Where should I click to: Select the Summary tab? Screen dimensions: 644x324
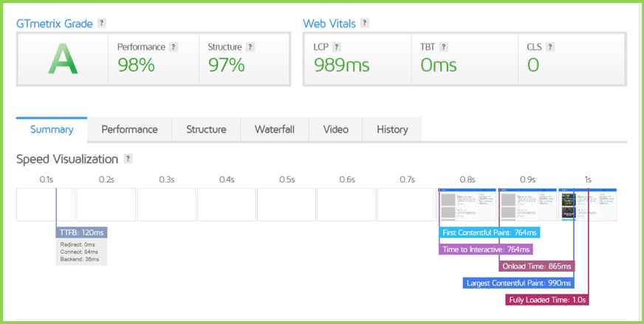pyautogui.click(x=52, y=130)
